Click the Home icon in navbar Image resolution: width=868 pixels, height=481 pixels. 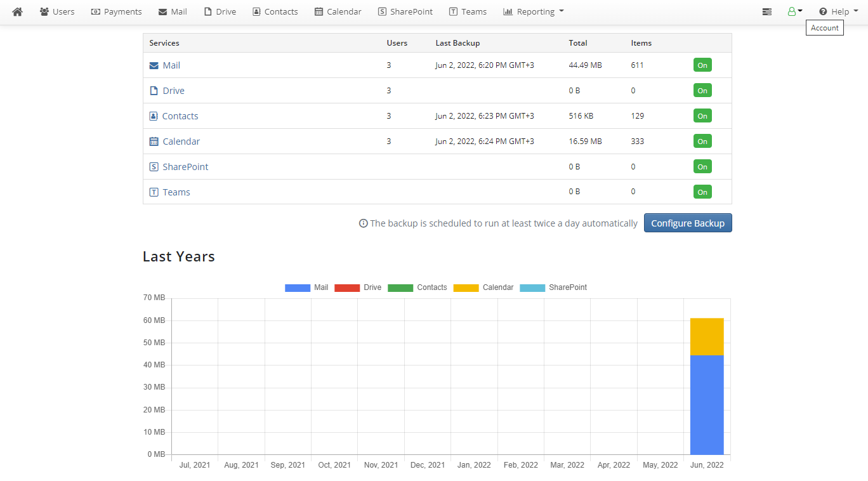pos(17,11)
